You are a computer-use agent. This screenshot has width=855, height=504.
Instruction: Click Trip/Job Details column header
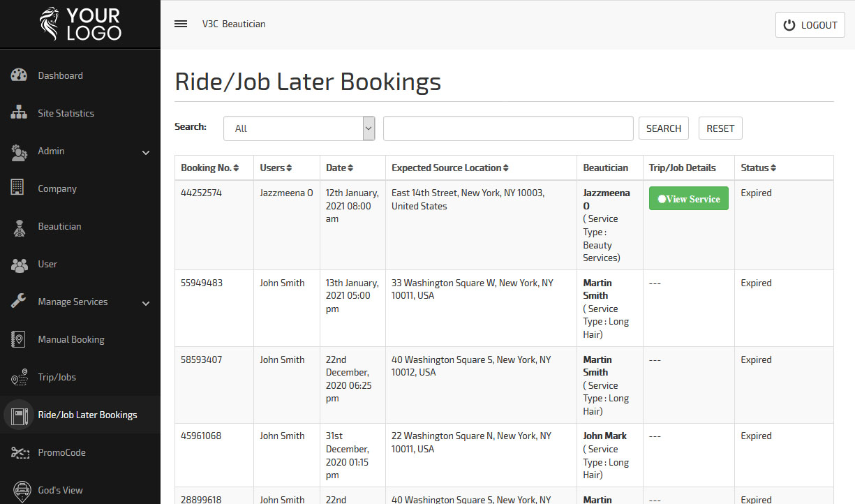683,168
